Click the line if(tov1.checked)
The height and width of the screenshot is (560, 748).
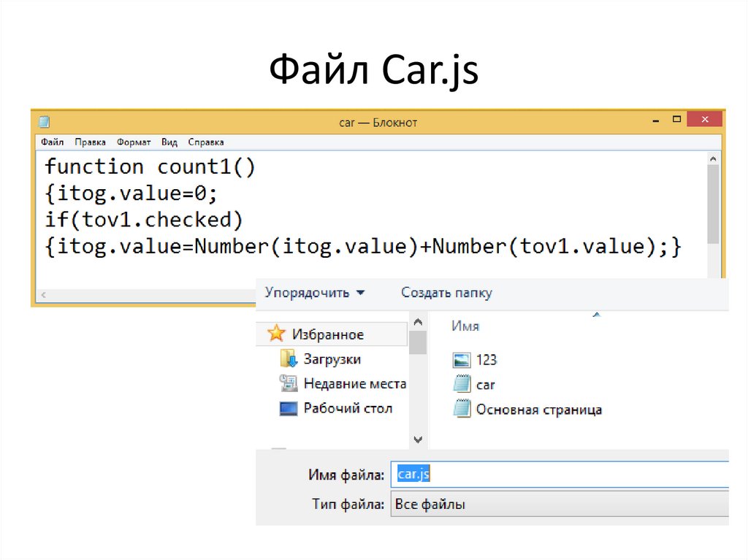pos(144,220)
